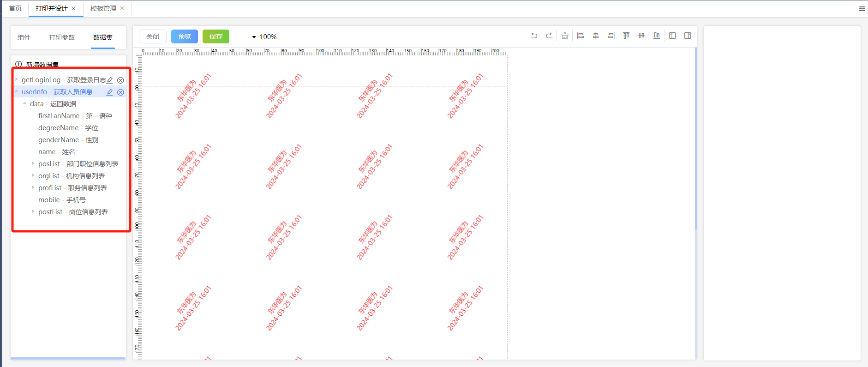This screenshot has height=367, width=868.
Task: Click the clear canvas broom icon
Action: coord(565,36)
